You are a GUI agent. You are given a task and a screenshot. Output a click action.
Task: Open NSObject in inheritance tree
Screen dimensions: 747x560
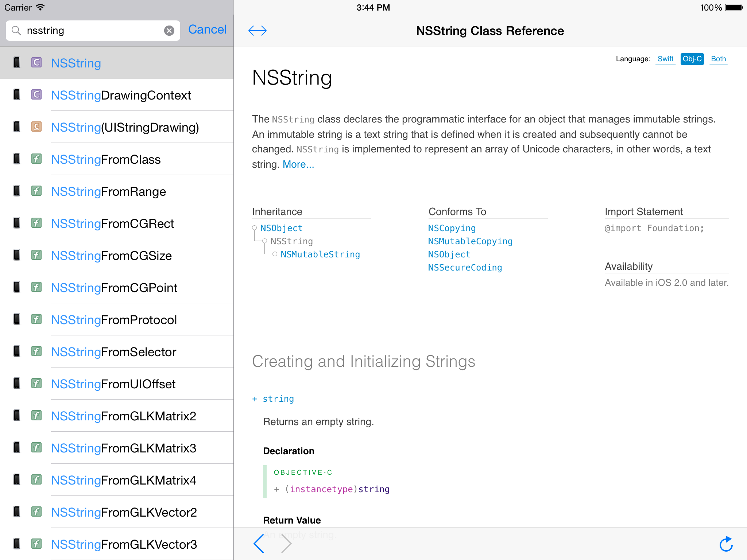pyautogui.click(x=281, y=228)
